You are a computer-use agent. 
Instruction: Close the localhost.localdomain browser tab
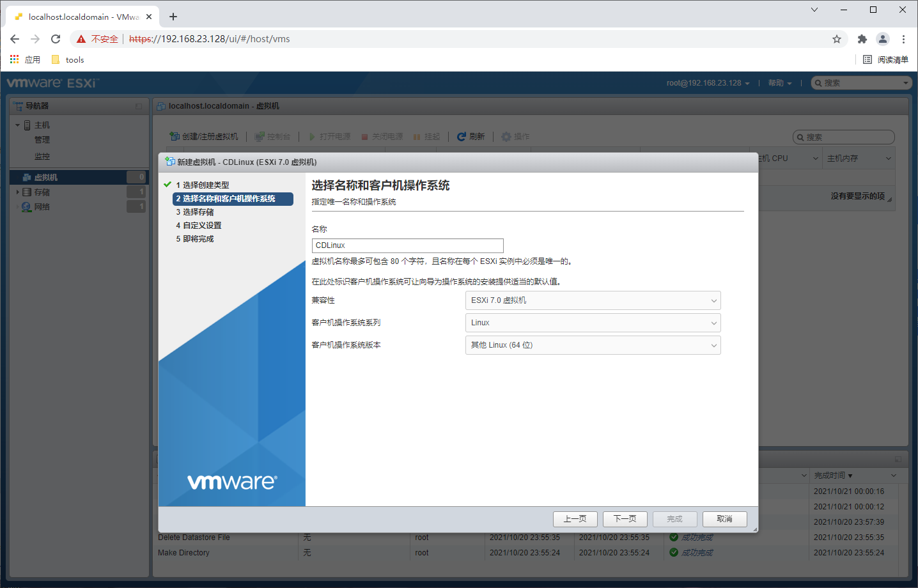150,17
